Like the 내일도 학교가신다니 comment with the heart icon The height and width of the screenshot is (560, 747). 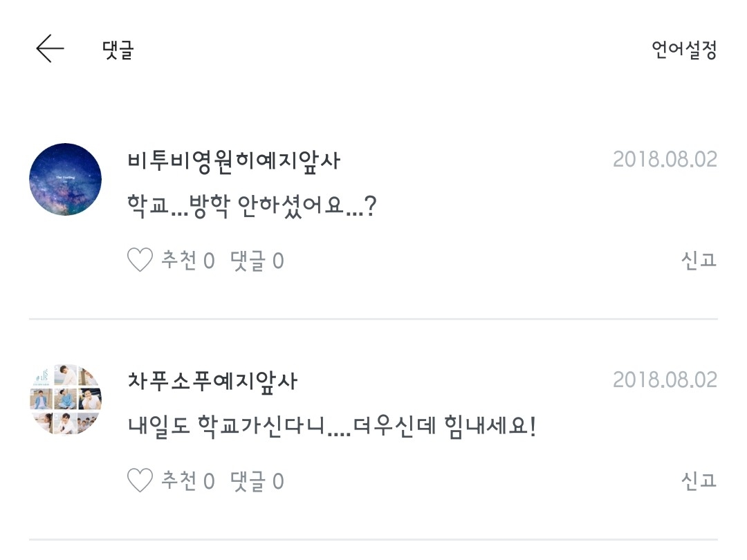pos(140,480)
